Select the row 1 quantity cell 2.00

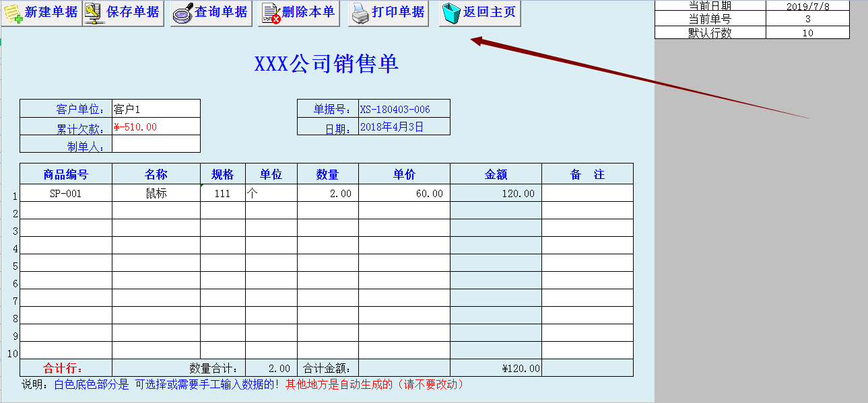pos(328,193)
